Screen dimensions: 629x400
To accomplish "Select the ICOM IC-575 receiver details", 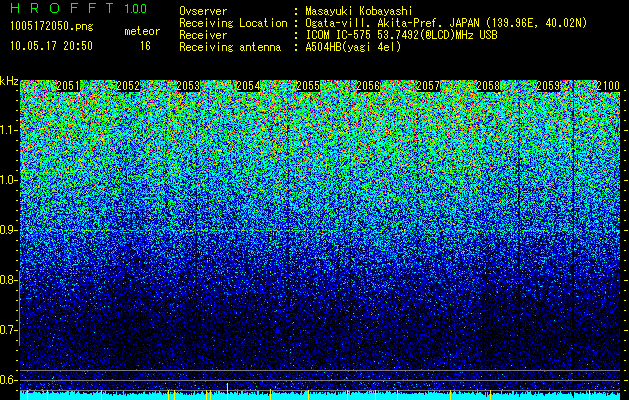I will coord(402,35).
